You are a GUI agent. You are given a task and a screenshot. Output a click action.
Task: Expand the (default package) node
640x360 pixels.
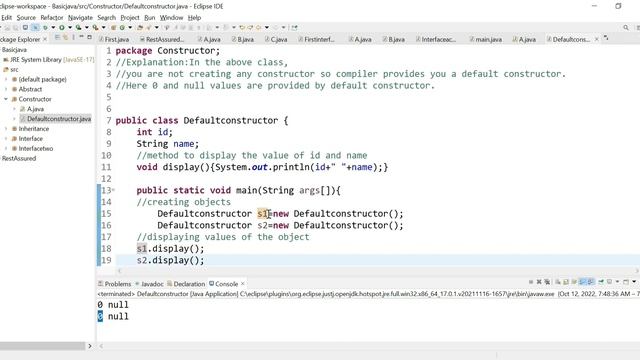click(x=6, y=79)
